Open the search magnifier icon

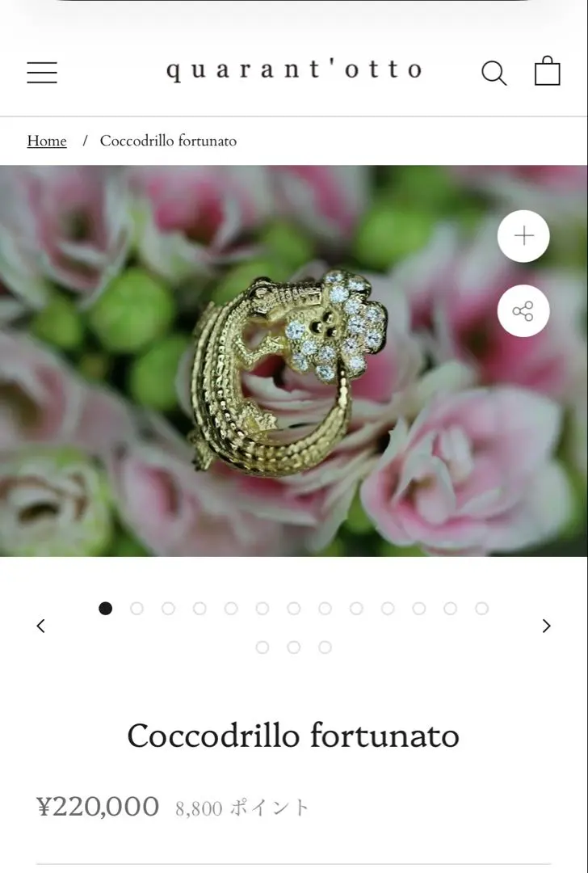click(494, 73)
